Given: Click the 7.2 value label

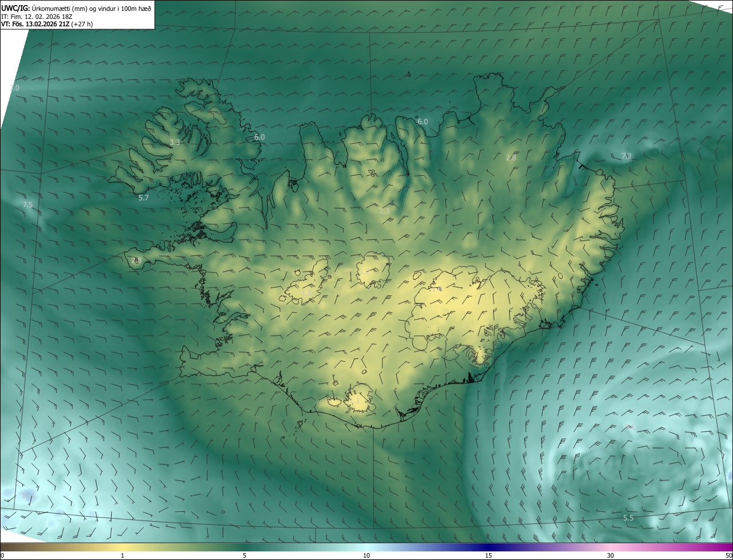Looking at the screenshot, I should (626, 156).
